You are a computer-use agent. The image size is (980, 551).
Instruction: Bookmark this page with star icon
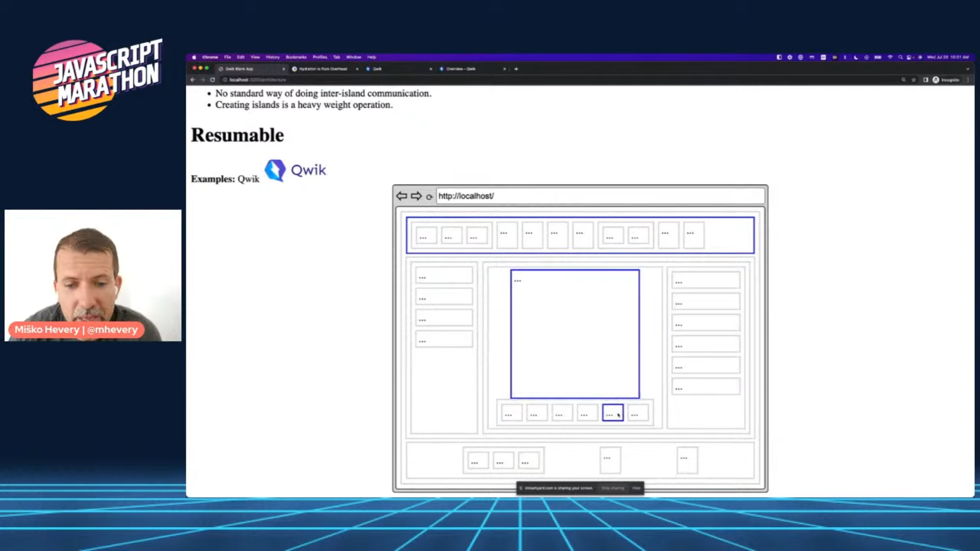(914, 80)
